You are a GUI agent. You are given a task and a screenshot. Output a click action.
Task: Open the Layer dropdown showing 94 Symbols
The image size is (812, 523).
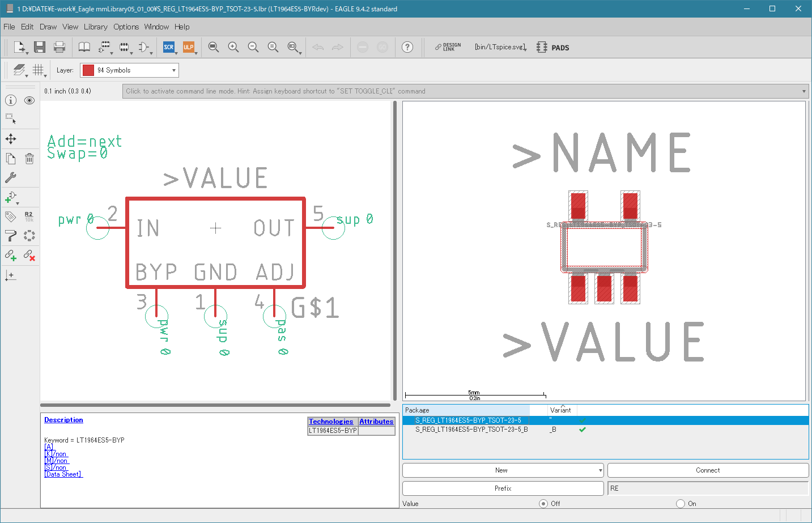[129, 70]
